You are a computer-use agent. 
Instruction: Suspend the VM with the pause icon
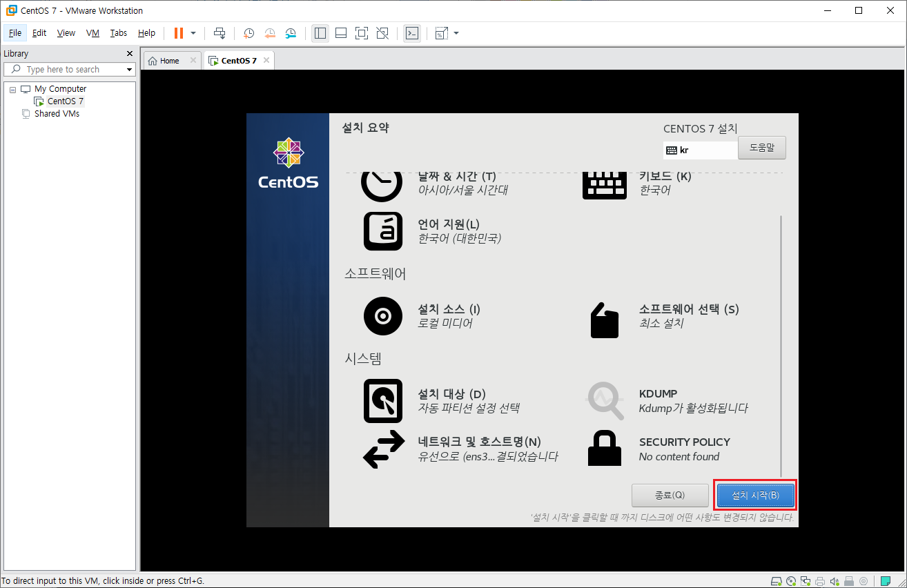179,33
